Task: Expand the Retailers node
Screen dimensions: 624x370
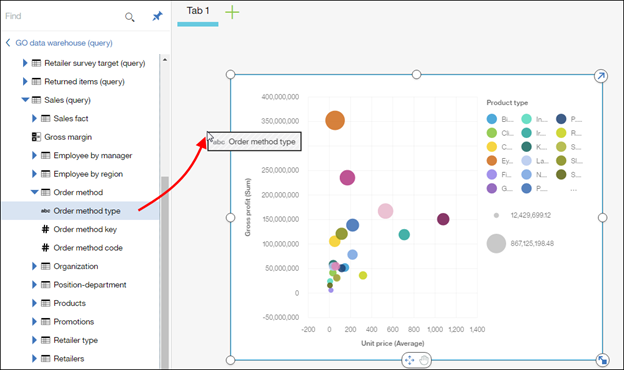Action: click(x=34, y=358)
